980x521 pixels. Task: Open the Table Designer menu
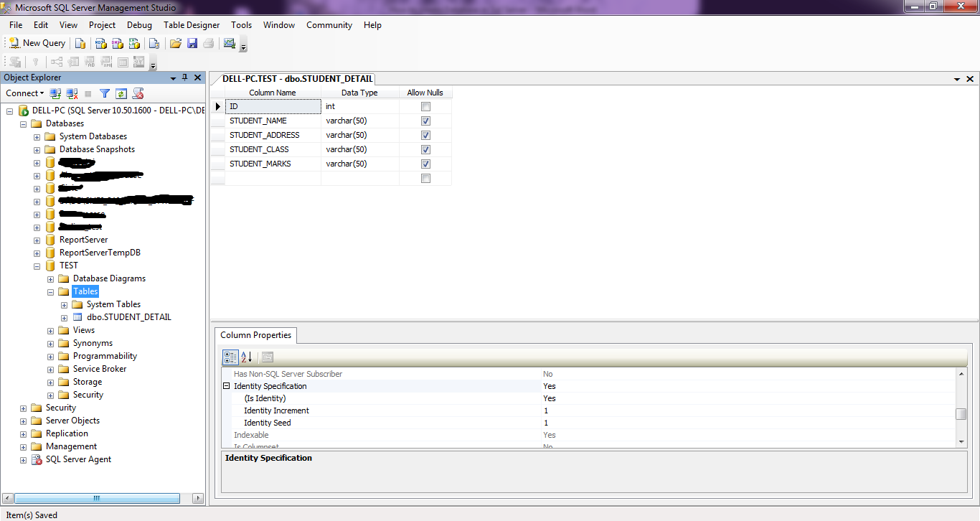(x=192, y=25)
